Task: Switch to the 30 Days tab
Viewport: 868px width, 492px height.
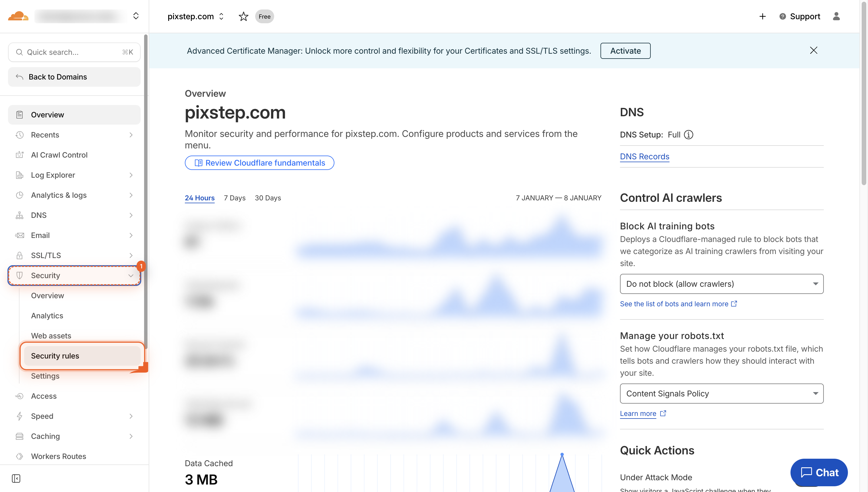Action: (268, 198)
